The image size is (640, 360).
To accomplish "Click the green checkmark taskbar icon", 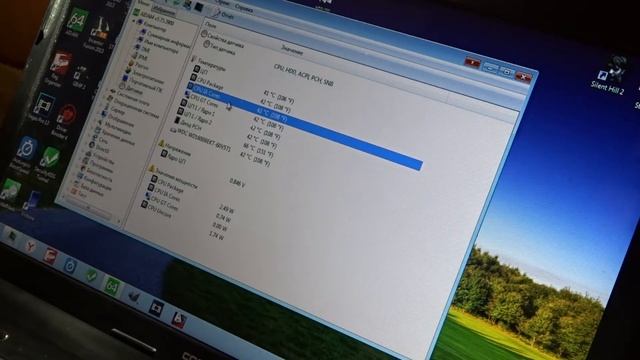I will pyautogui.click(x=91, y=276).
